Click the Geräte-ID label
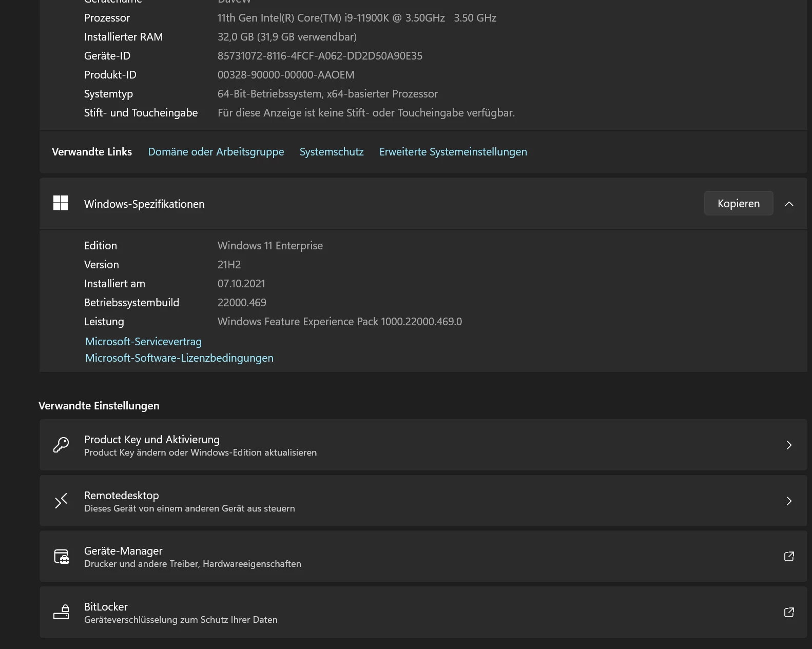812x649 pixels. click(107, 56)
